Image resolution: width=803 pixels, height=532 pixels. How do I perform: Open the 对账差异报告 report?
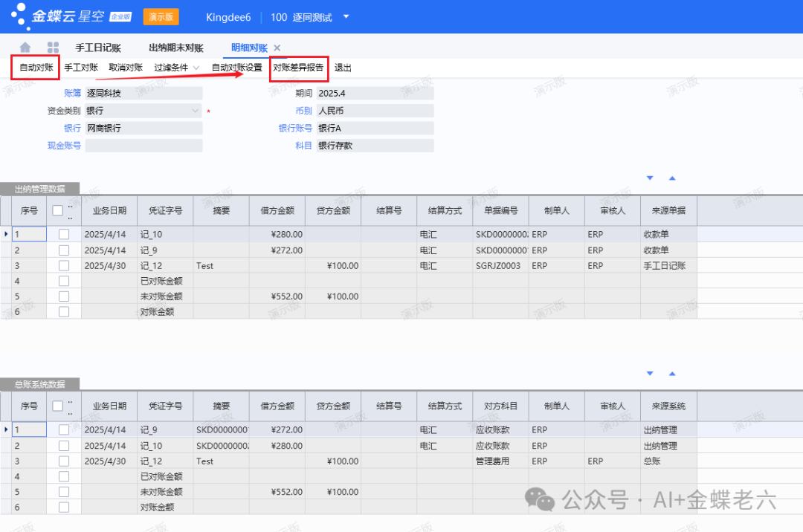(x=298, y=68)
